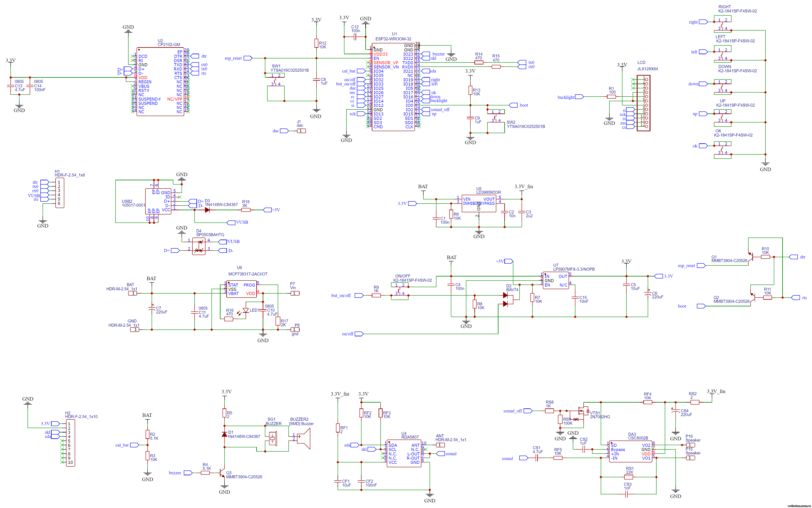Screen dimensions: 812x508
Task: Click the 'JLX128X64' text label
Action: coord(648,69)
